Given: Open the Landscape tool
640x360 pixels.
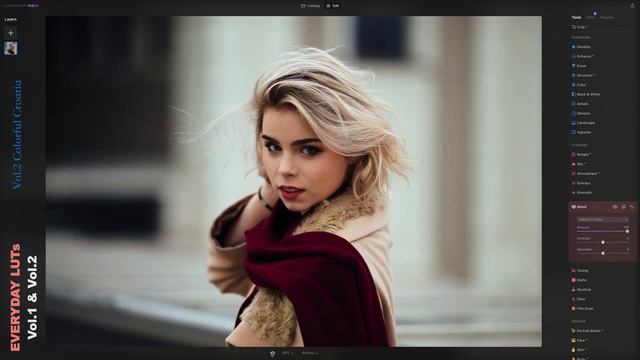Looking at the screenshot, I should coord(584,123).
